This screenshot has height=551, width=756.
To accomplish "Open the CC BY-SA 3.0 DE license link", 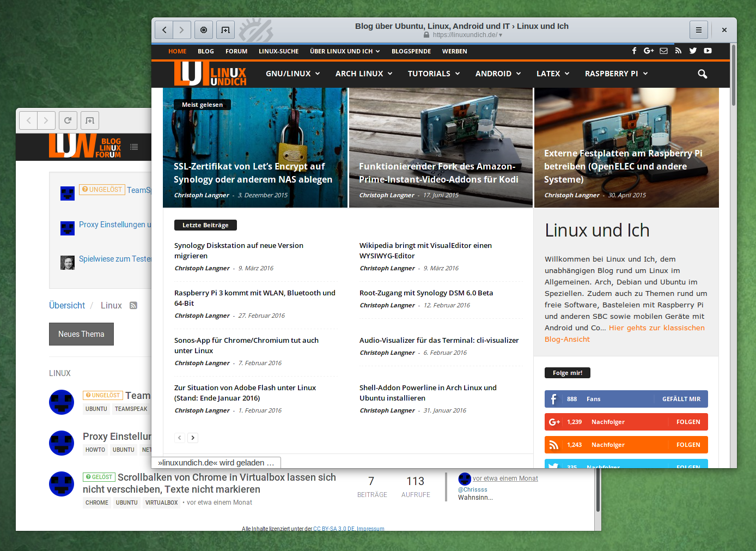I will [334, 529].
